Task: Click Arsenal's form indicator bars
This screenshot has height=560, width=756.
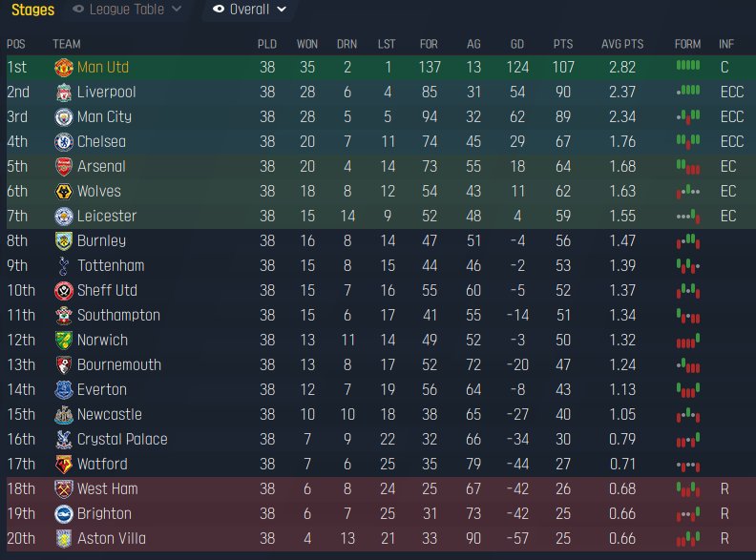Action: pos(688,167)
